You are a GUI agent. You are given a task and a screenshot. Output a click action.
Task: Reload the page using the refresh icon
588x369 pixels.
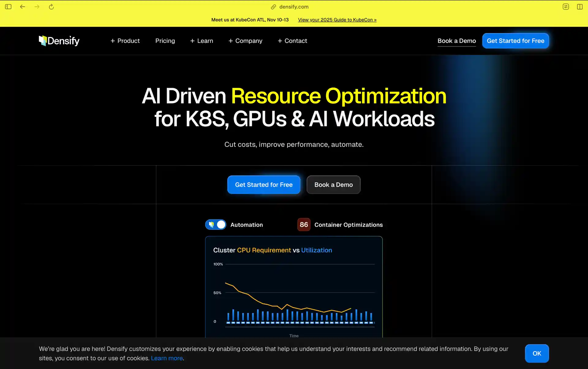[x=51, y=6]
